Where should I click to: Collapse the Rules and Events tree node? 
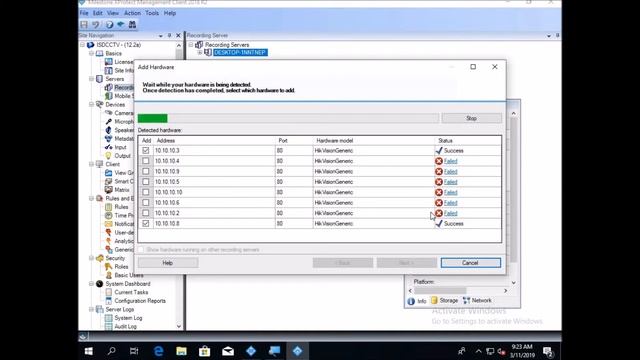tap(92, 198)
